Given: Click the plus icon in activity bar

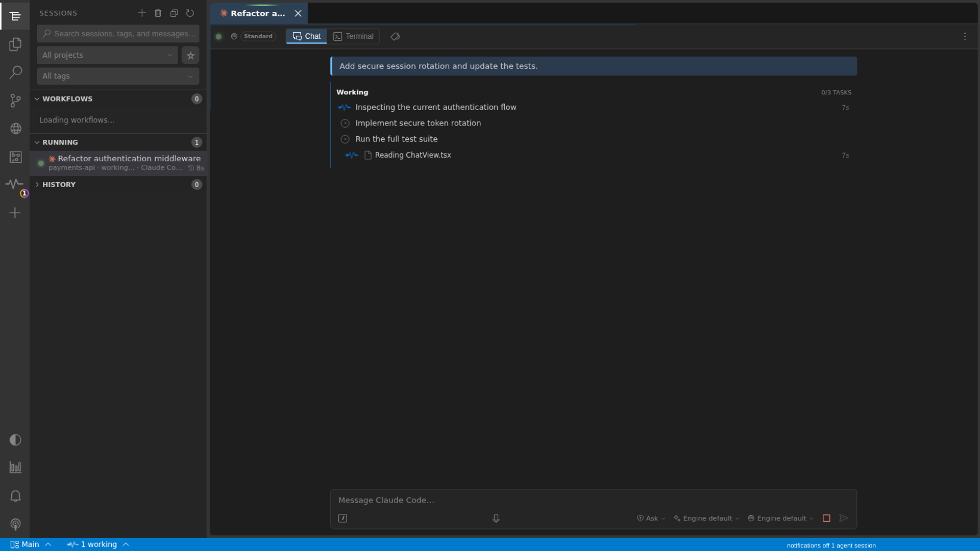Looking at the screenshot, I should (x=15, y=213).
